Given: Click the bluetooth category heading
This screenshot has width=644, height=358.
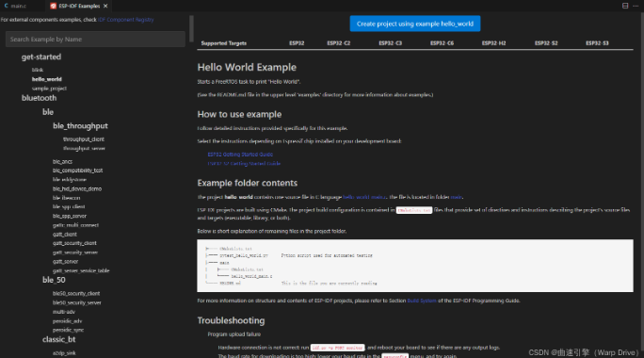Looking at the screenshot, I should point(39,98).
